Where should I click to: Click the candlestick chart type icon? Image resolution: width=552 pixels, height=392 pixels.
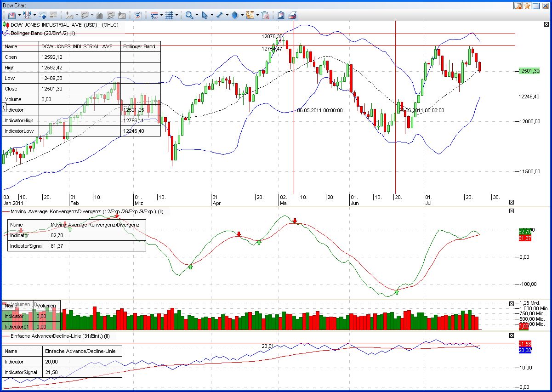click(x=11, y=15)
